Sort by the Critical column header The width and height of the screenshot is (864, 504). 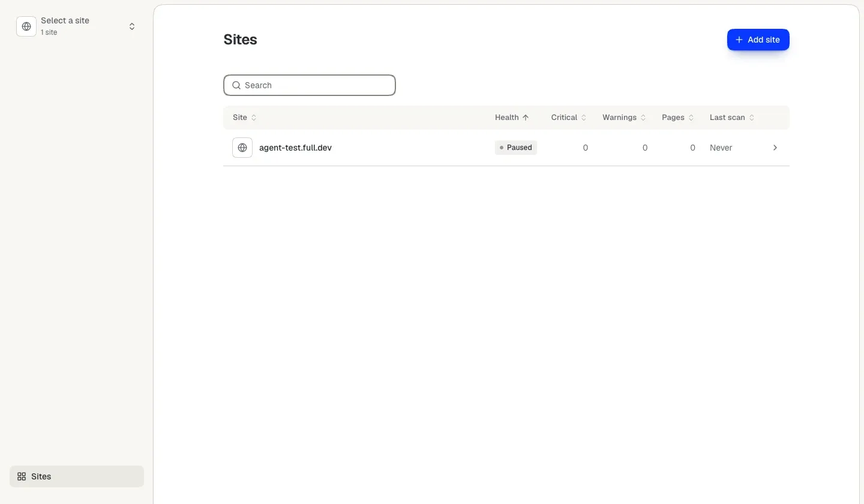[x=569, y=118]
